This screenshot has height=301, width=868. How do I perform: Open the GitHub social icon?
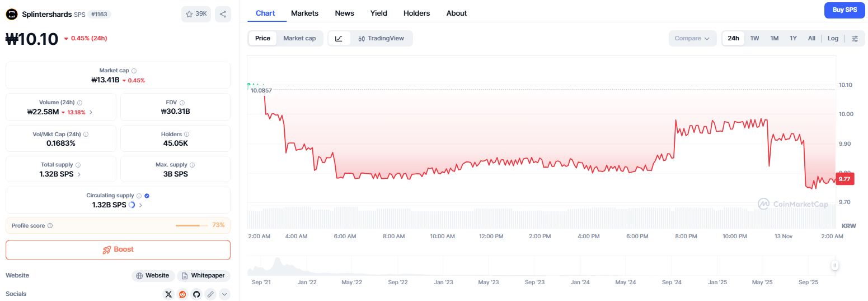[196, 294]
